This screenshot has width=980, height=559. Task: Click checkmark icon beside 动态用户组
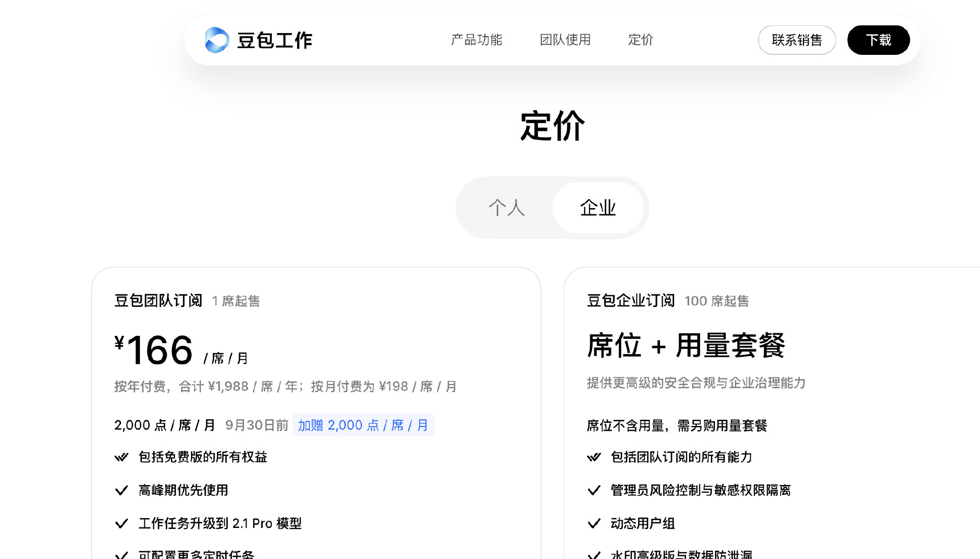(x=594, y=523)
